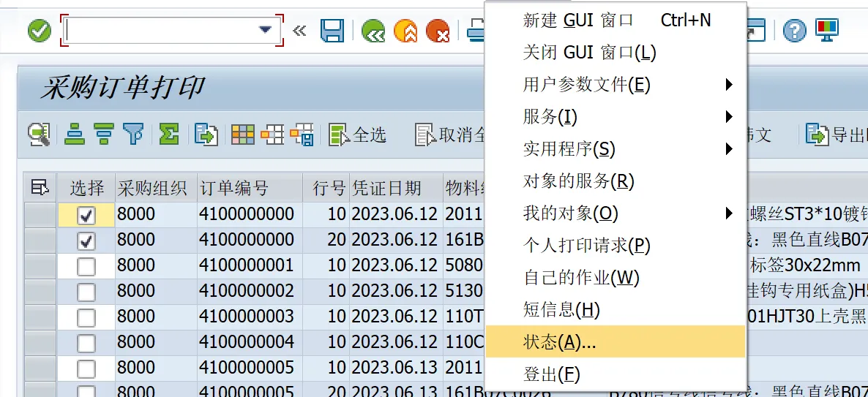Image resolution: width=868 pixels, height=397 pixels.
Task: Click the sort ascending icon
Action: [x=75, y=135]
